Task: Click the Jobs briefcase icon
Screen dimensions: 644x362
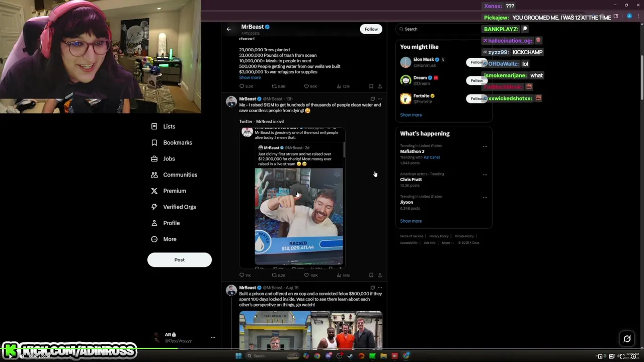Action: [x=154, y=159]
